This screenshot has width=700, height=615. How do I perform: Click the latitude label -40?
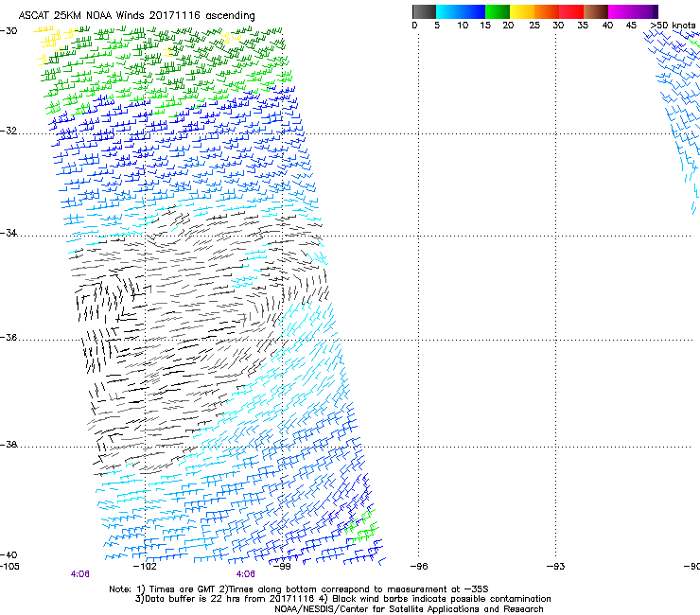(x=9, y=554)
